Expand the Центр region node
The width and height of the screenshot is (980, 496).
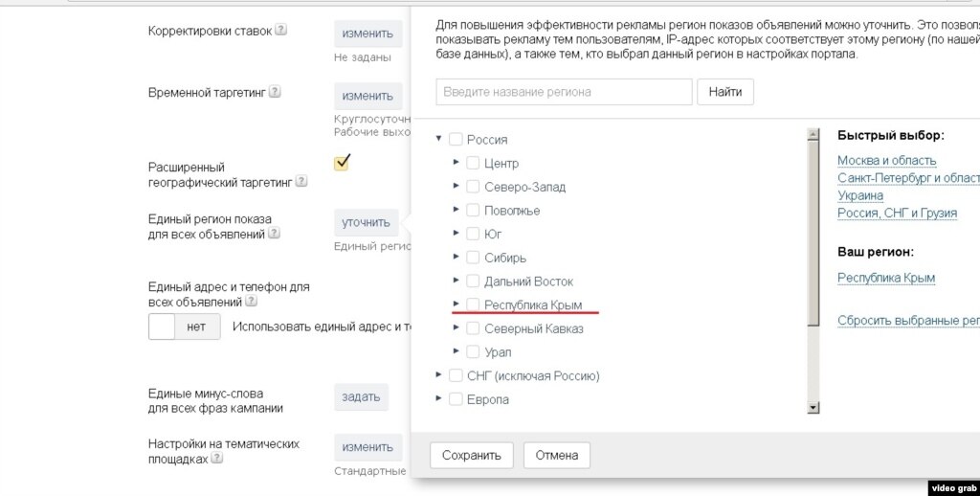[x=456, y=163]
